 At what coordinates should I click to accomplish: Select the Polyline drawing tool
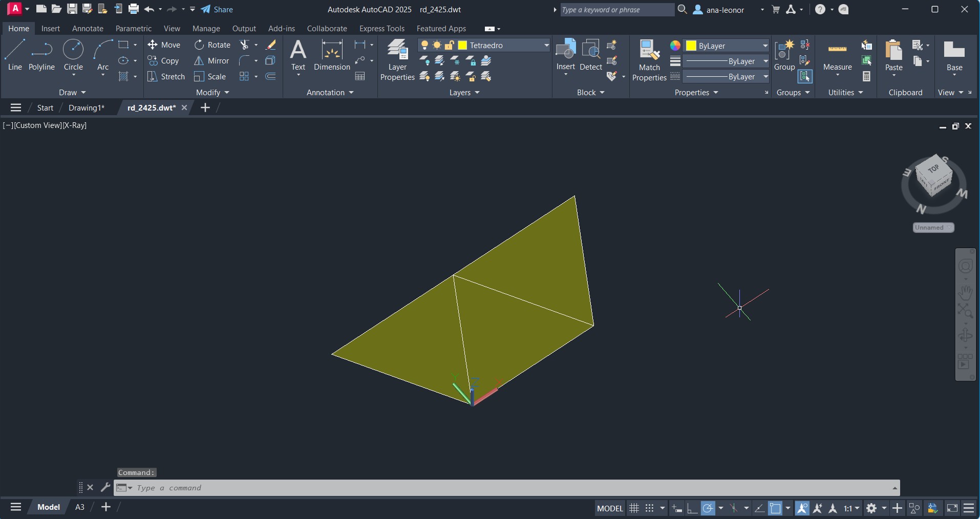tap(41, 55)
